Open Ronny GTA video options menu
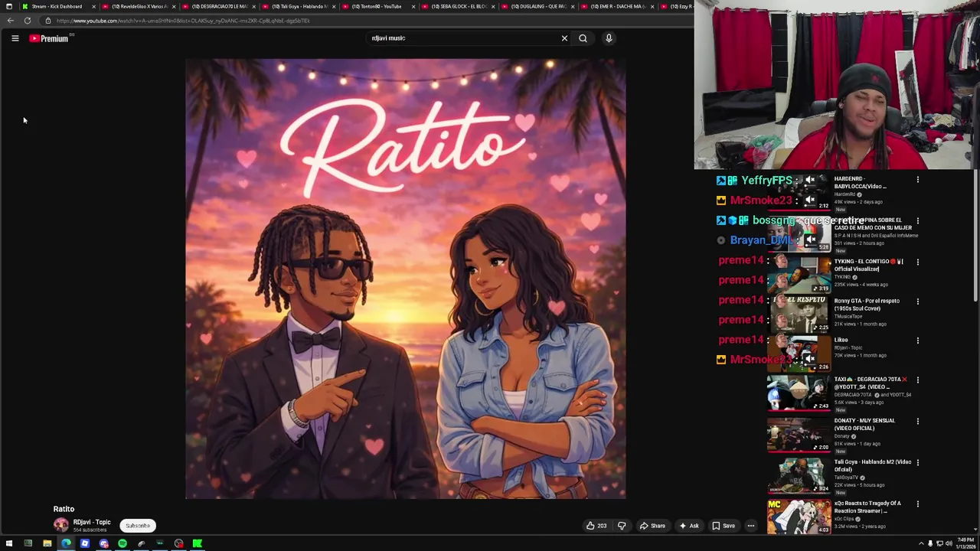980x551 pixels. coord(918,302)
